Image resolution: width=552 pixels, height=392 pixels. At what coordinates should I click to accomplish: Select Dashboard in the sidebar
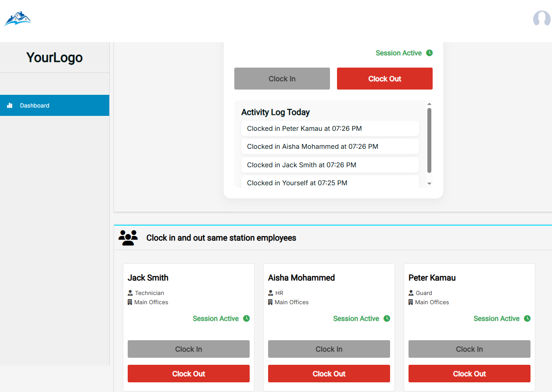(x=34, y=105)
